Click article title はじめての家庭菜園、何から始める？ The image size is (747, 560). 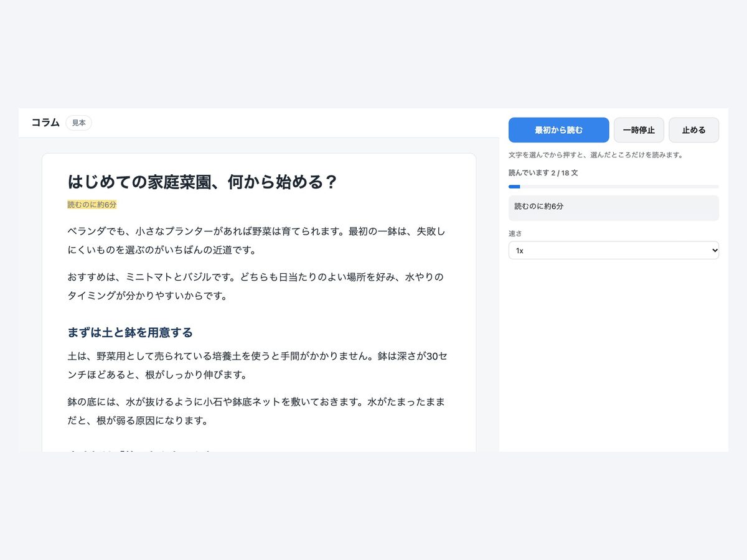202,182
